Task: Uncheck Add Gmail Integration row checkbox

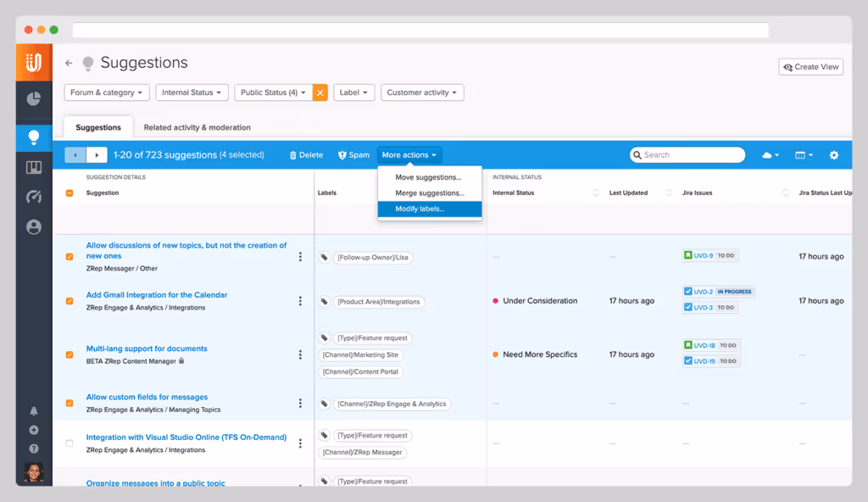Action: click(70, 301)
